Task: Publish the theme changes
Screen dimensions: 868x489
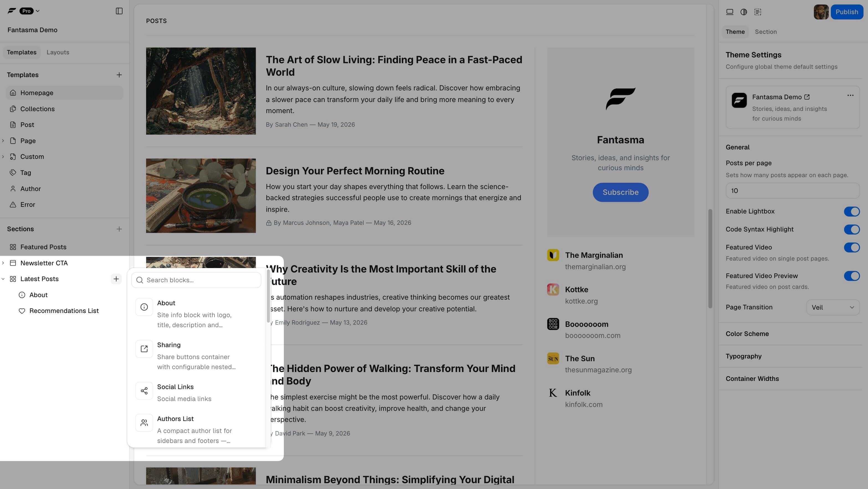Action: click(x=846, y=12)
